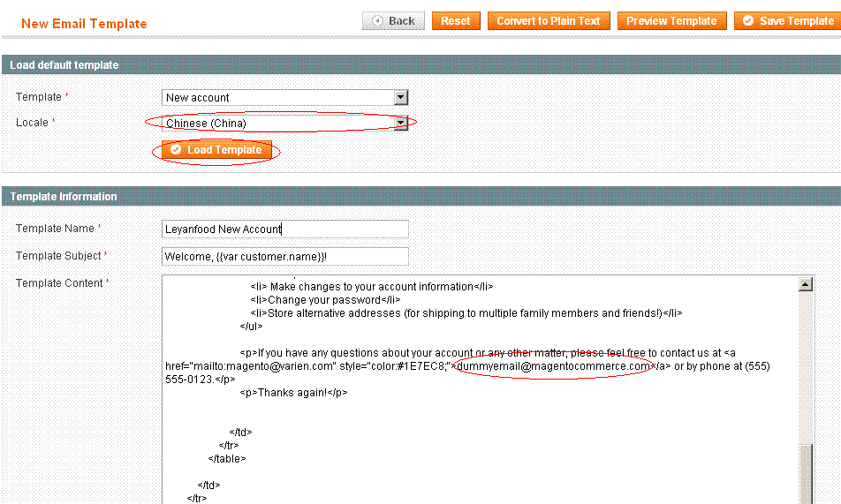Image resolution: width=841 pixels, height=504 pixels.
Task: Click the Template Content scrollbar thumb
Action: (806, 475)
